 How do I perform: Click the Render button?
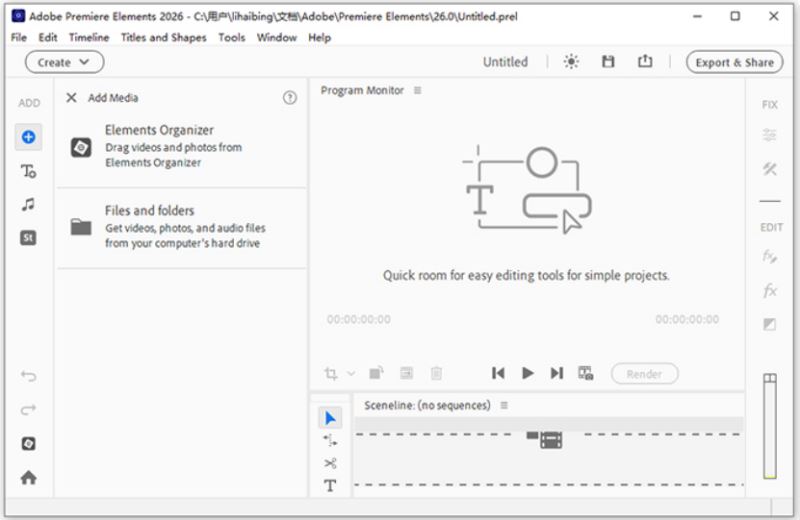coord(644,374)
